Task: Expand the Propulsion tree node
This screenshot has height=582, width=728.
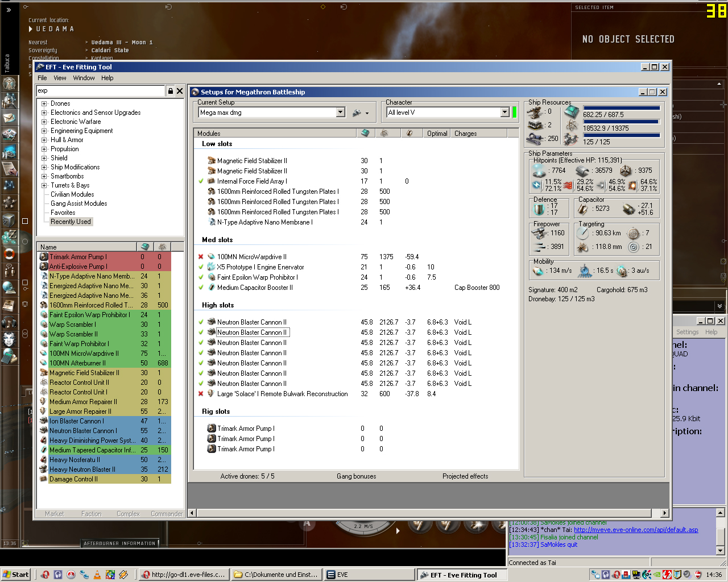Action: [x=44, y=149]
